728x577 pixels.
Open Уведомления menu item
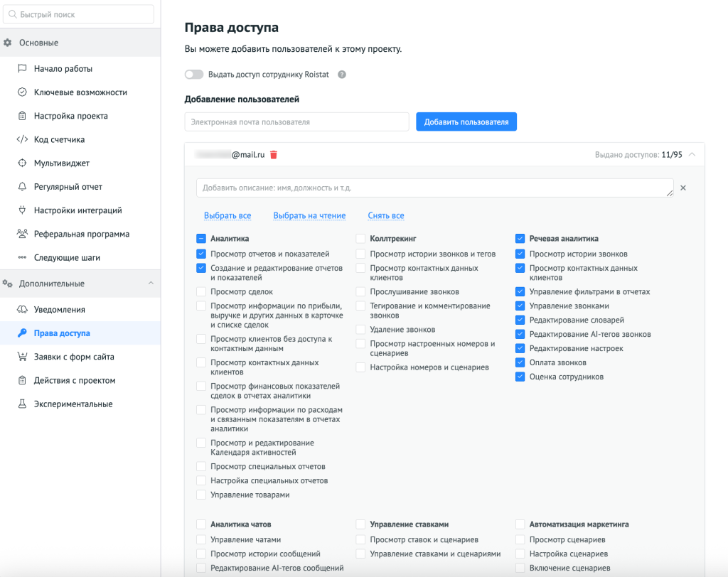pos(80,309)
